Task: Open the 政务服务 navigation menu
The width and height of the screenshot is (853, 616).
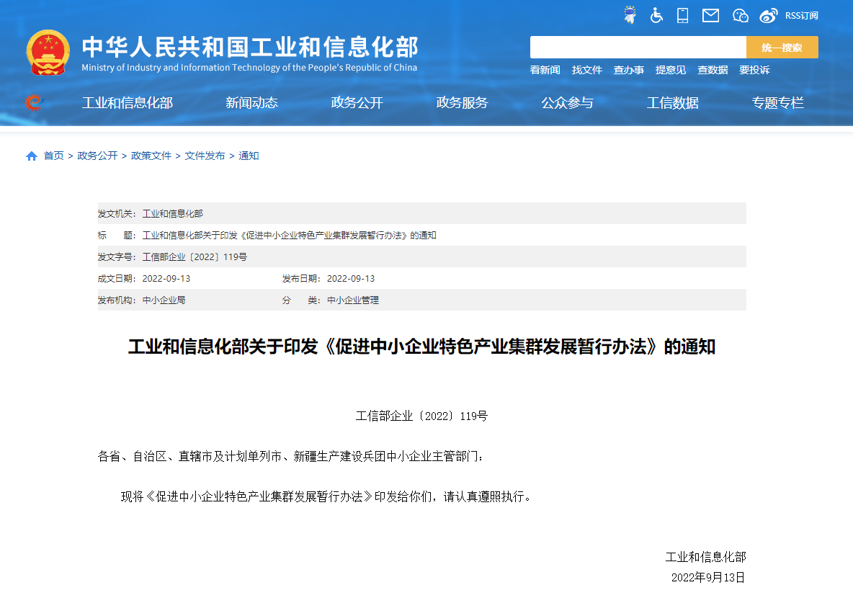Action: point(462,103)
